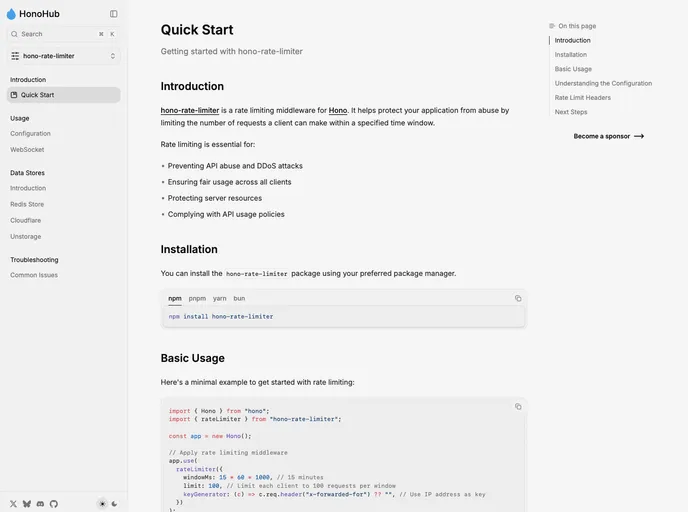Copy the npm install command
The height and width of the screenshot is (512, 688).
coord(517,298)
